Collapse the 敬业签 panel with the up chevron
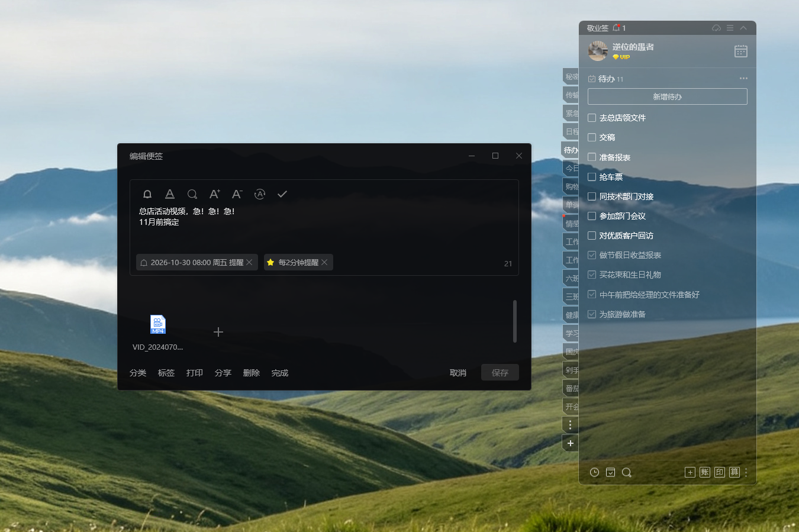The image size is (799, 532). (743, 28)
